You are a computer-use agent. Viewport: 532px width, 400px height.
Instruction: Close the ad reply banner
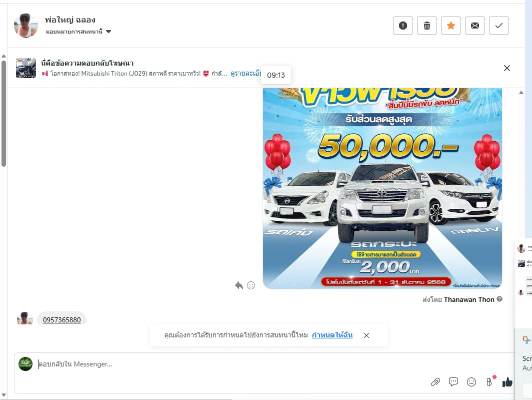pos(507,68)
